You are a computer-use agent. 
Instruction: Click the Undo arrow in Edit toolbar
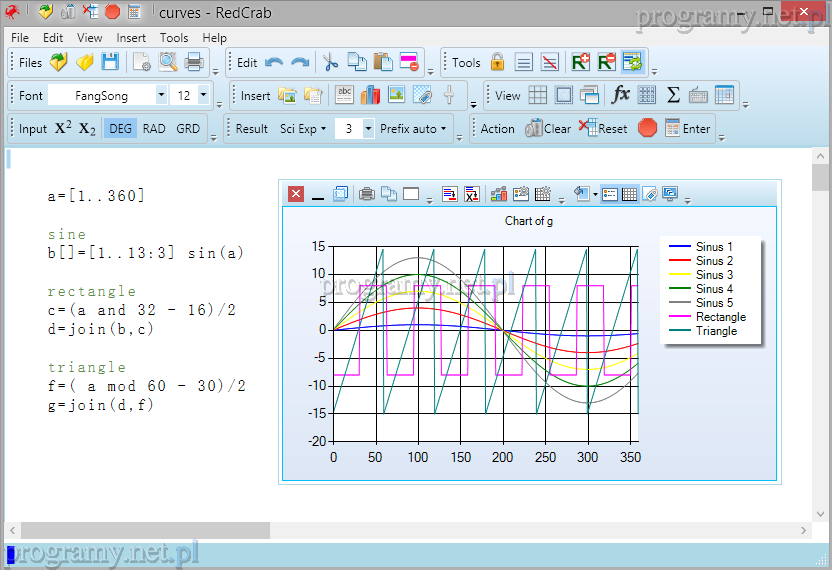[x=274, y=62]
